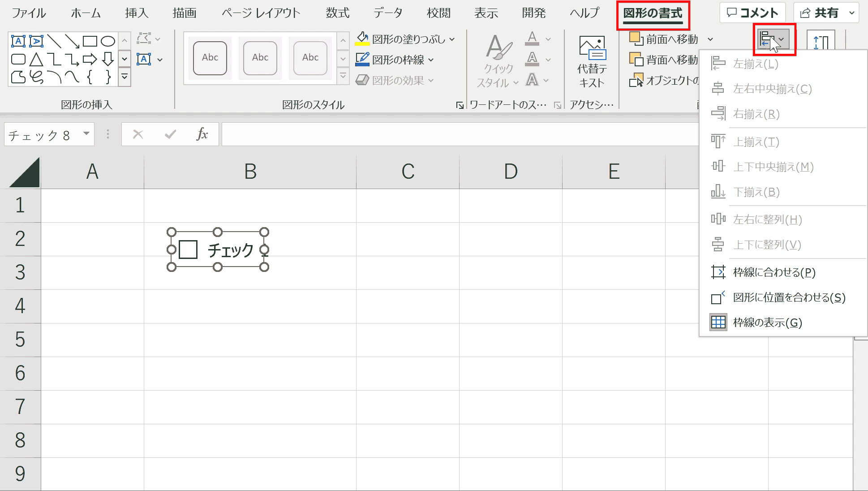Screen dimensions: 868x491
Task: Switch to the ホーム tab
Action: click(x=86, y=13)
